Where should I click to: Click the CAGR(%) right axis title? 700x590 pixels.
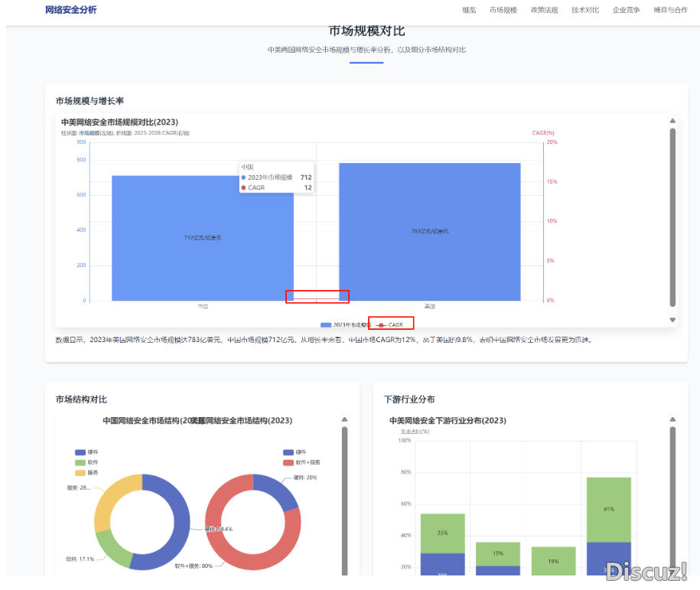click(x=543, y=132)
